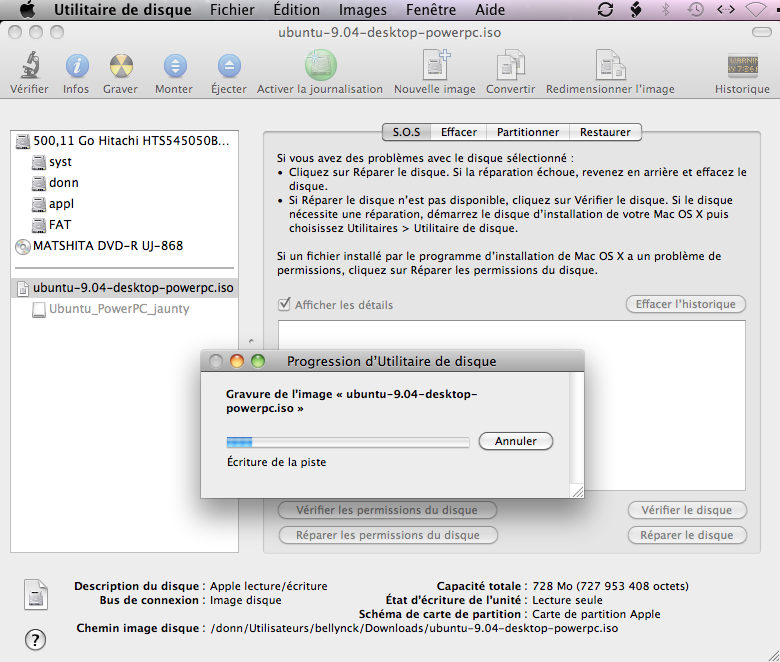Open the Images menu
This screenshot has height=662, width=780.
(363, 9)
